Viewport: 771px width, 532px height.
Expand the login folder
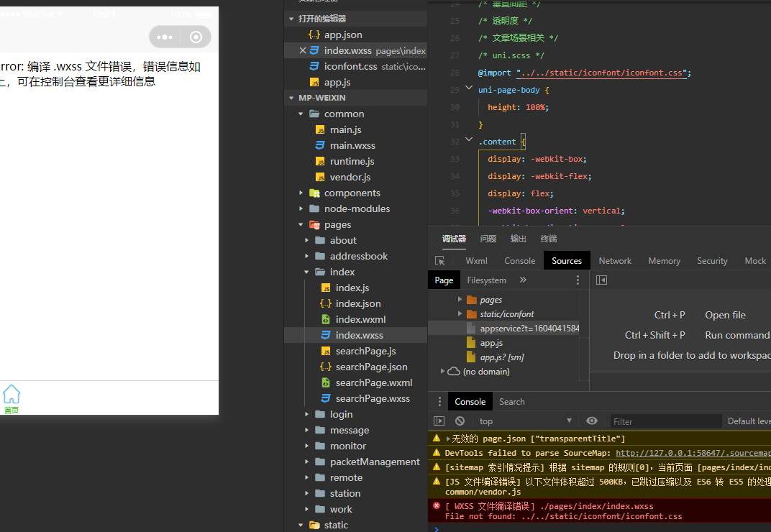coord(307,414)
